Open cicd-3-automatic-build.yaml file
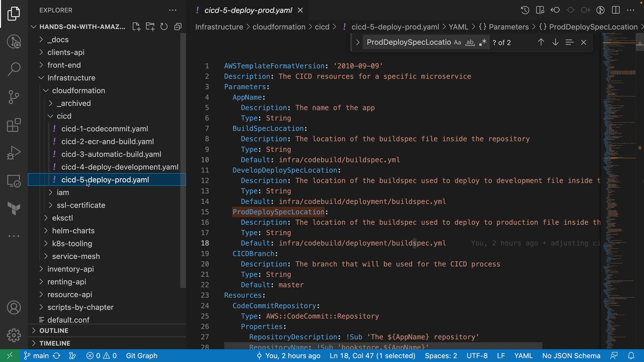This screenshot has width=644, height=362. pos(111,154)
